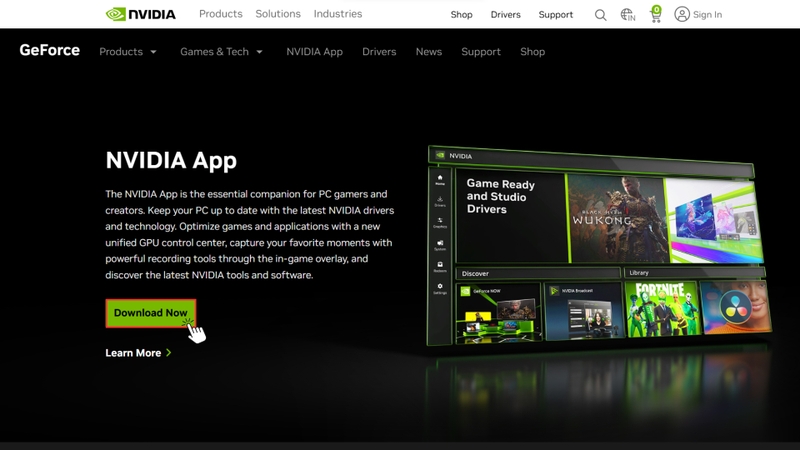Expand the GeForce Products dropdown arrow
The width and height of the screenshot is (800, 450).
pos(153,52)
